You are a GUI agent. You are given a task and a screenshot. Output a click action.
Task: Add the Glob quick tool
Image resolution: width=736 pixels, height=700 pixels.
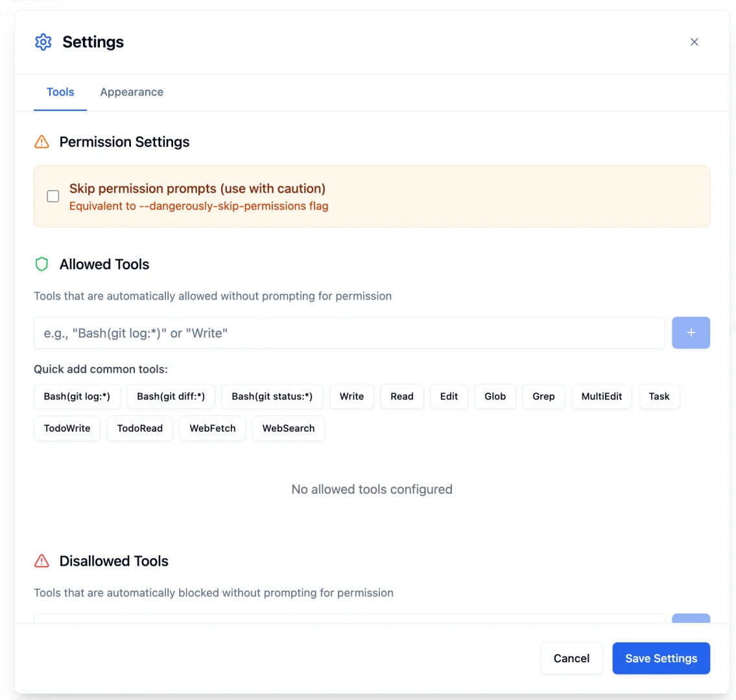tap(495, 397)
